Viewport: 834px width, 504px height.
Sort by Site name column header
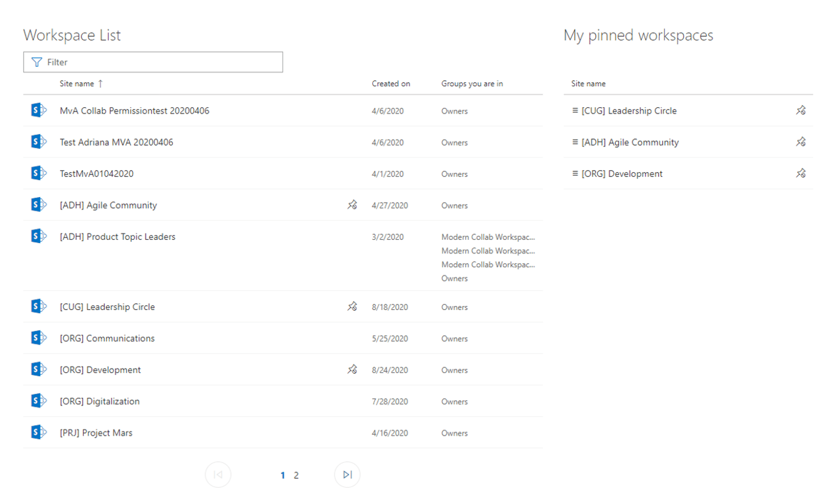tap(77, 84)
